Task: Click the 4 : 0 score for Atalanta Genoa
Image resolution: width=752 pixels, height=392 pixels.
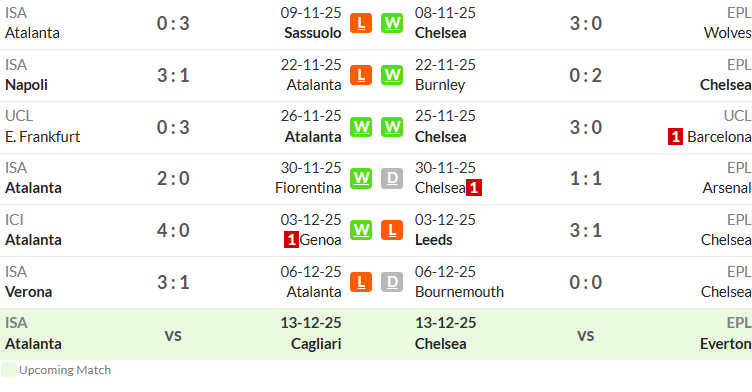Action: click(x=173, y=230)
